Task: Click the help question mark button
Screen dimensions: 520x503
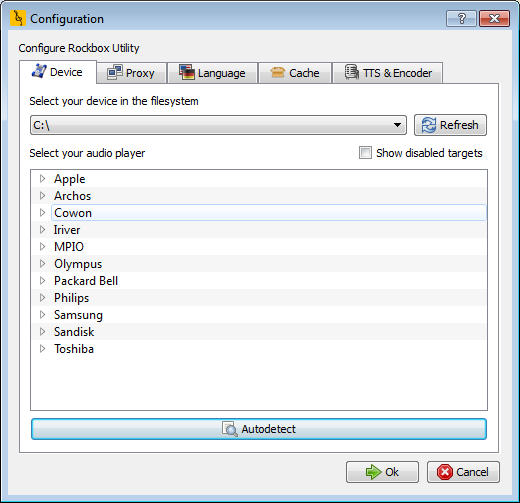Action: [461, 18]
